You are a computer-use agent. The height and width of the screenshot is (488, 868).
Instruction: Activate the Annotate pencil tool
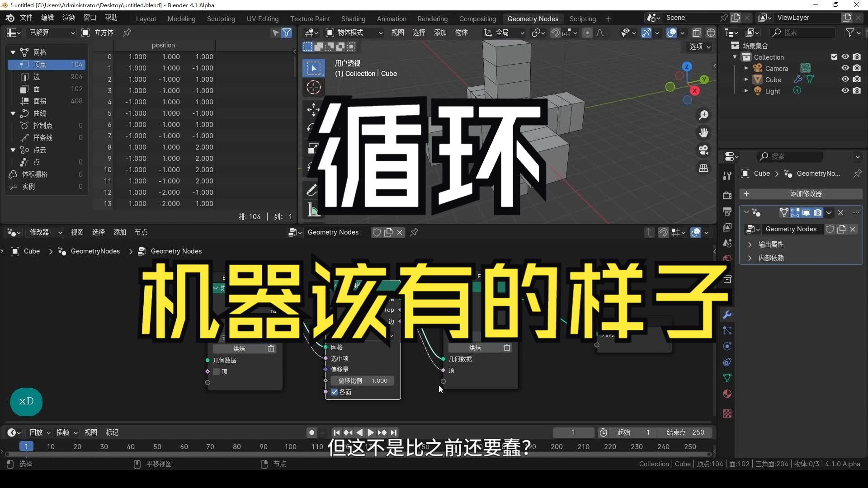[312, 190]
